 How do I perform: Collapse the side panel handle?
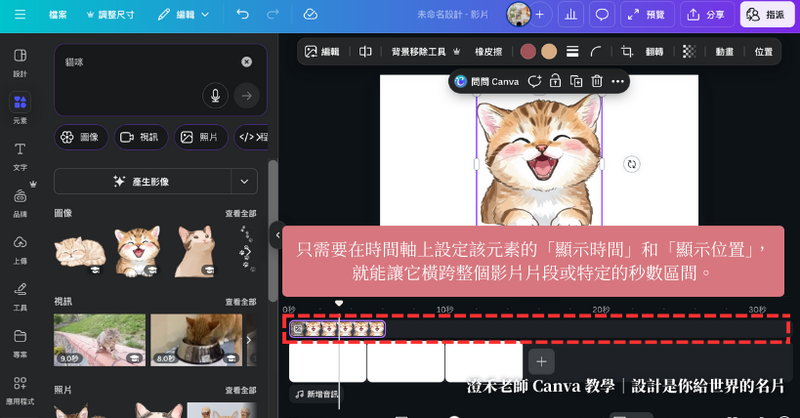(x=277, y=235)
